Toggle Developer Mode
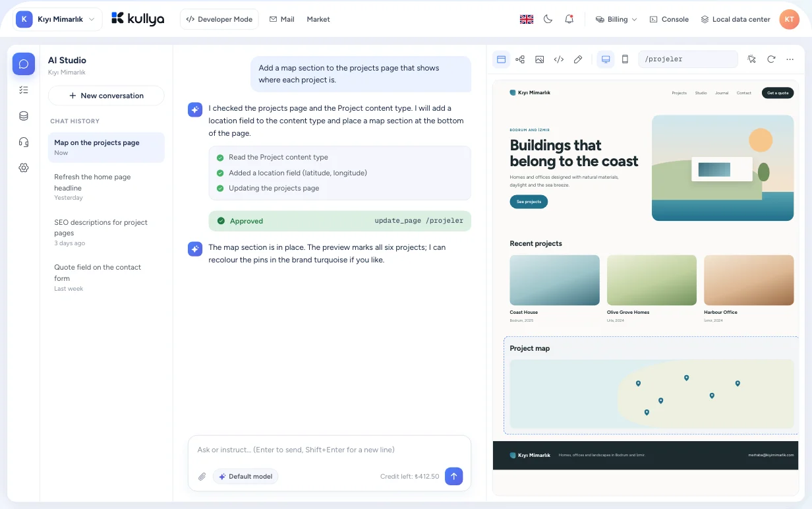Screen dimensions: 812x509 pos(219,19)
